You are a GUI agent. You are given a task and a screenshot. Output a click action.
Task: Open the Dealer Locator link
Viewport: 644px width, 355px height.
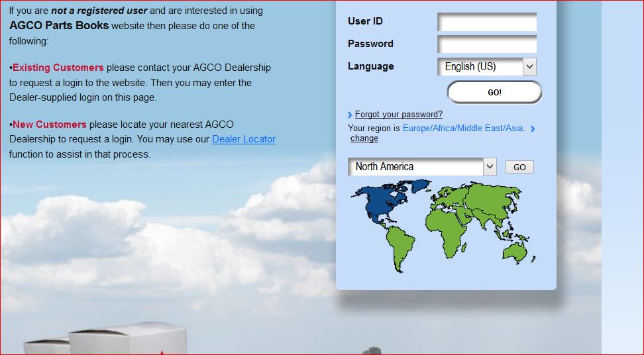point(244,139)
